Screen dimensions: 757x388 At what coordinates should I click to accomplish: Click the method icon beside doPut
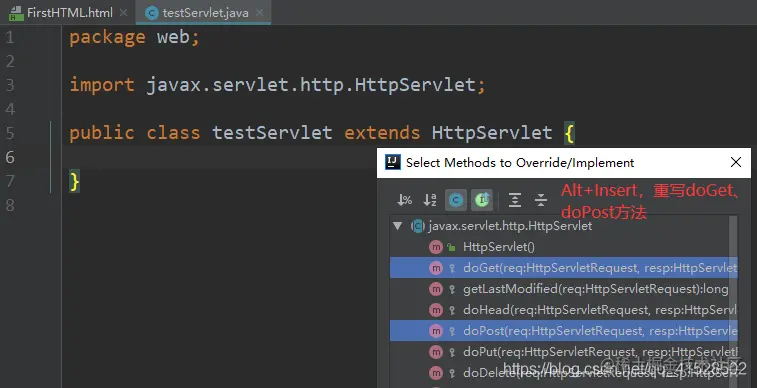[x=436, y=352]
